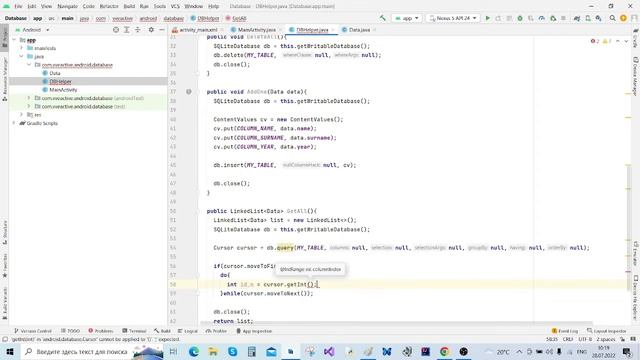Expand the manifests folder
This screenshot has width=640, height=360.
click(x=22, y=48)
